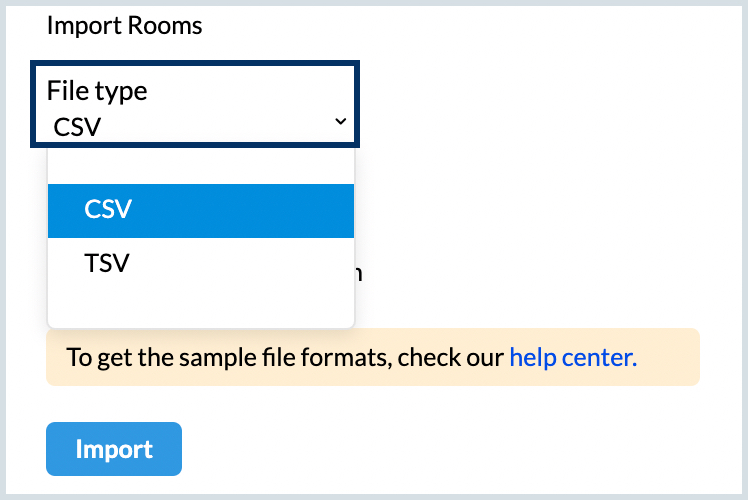Click the selected CSV value in the field
Image resolution: width=748 pixels, height=500 pixels.
tap(77, 125)
